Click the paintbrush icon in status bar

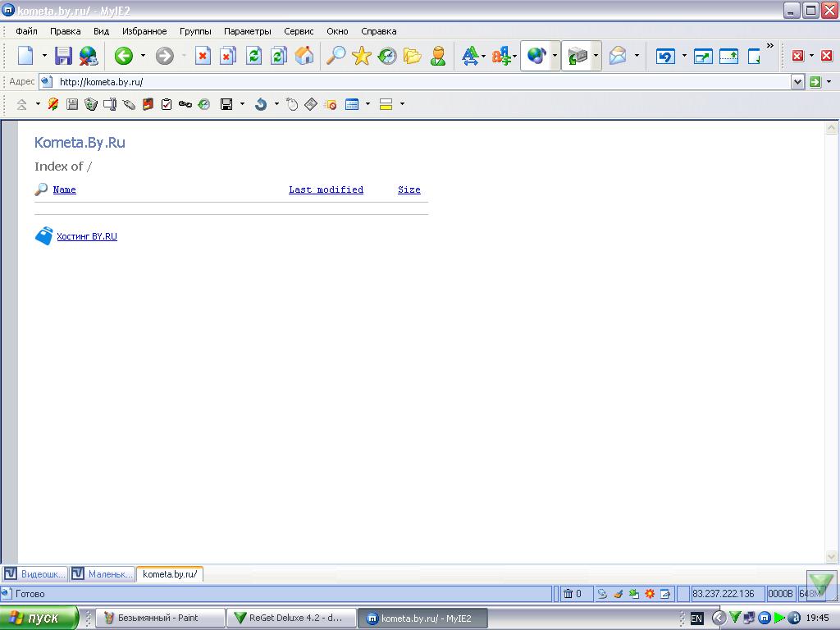[x=618, y=594]
